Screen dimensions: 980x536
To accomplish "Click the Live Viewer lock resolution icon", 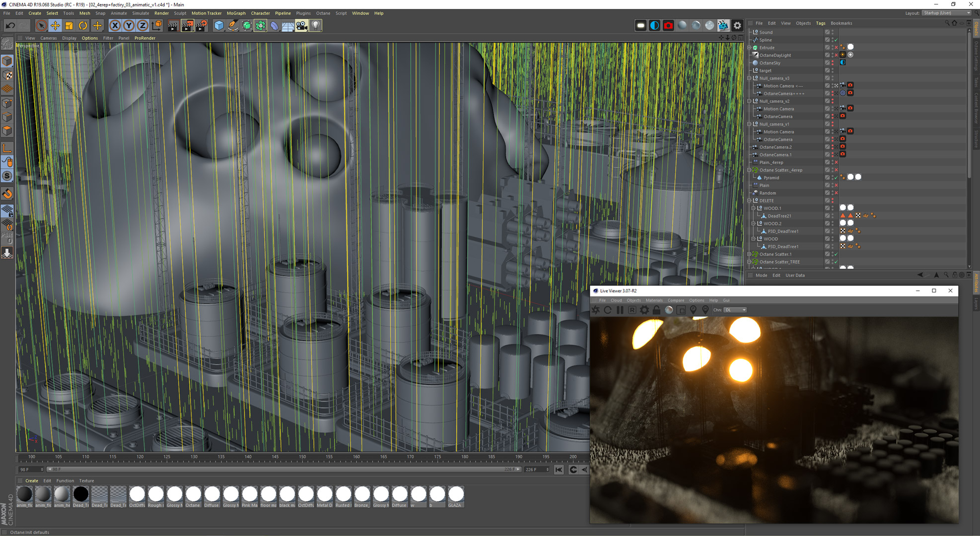I will (x=656, y=310).
